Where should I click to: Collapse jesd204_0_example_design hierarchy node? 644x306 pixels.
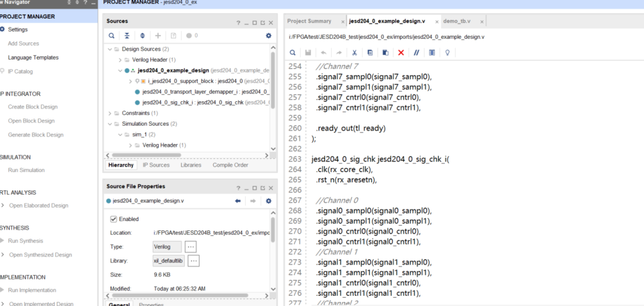(120, 71)
